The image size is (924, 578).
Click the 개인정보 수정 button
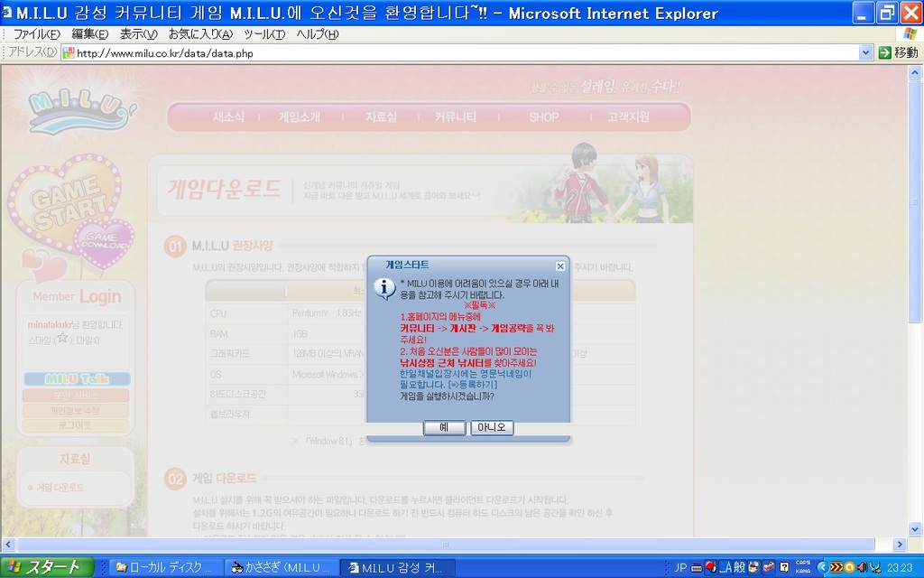point(76,411)
